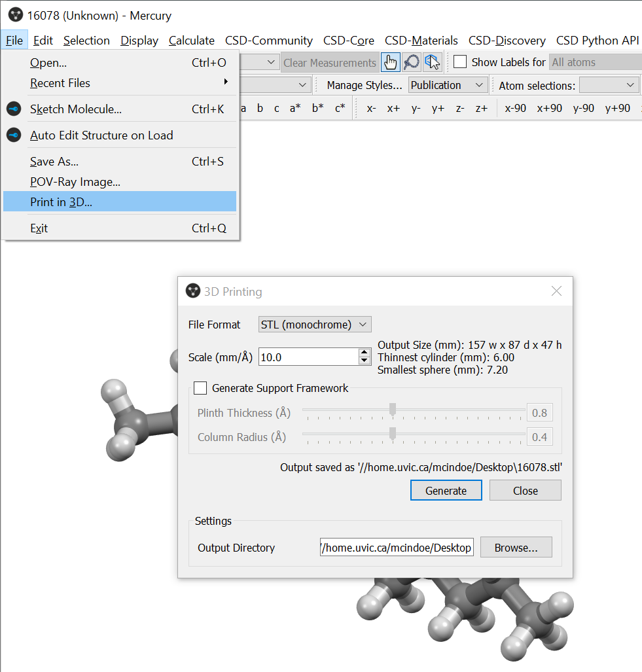Rotate by y-90 degrees
Viewport: 642px width, 672px height.
pyautogui.click(x=583, y=108)
